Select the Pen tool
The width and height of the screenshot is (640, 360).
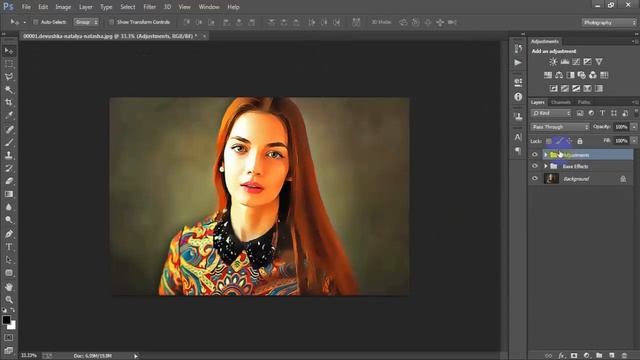[x=9, y=234]
